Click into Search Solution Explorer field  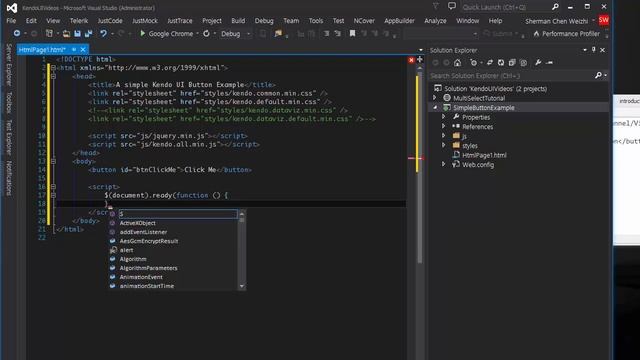[511, 76]
